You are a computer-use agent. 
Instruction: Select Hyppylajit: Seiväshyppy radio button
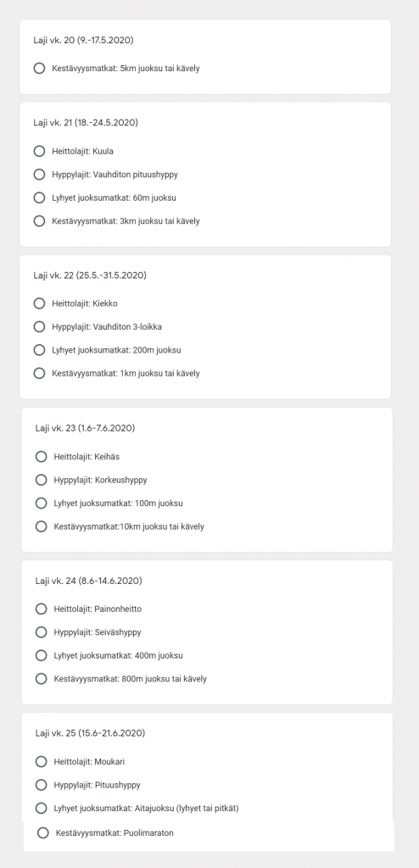(41, 632)
